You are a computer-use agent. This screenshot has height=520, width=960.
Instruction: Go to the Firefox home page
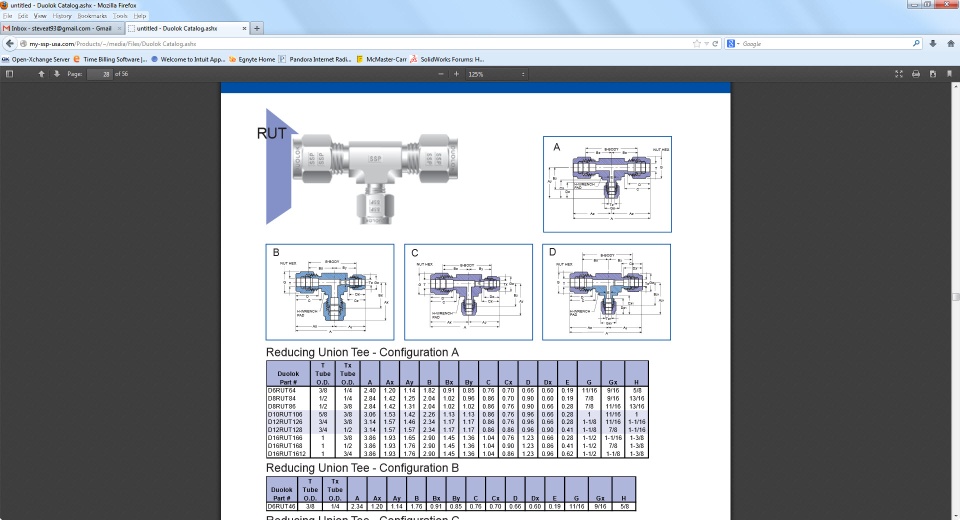pos(951,44)
